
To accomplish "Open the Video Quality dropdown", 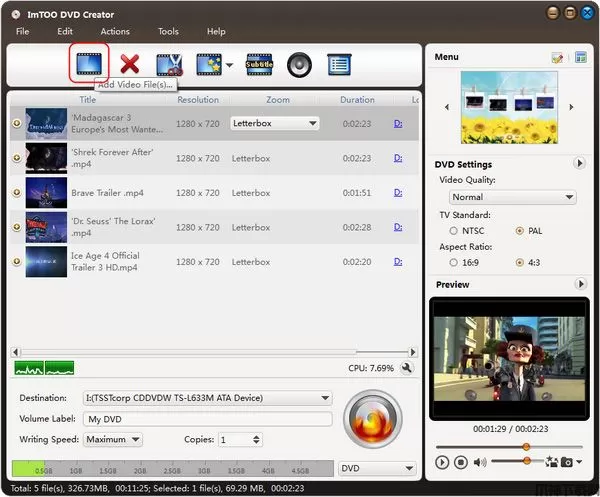I will (x=512, y=197).
